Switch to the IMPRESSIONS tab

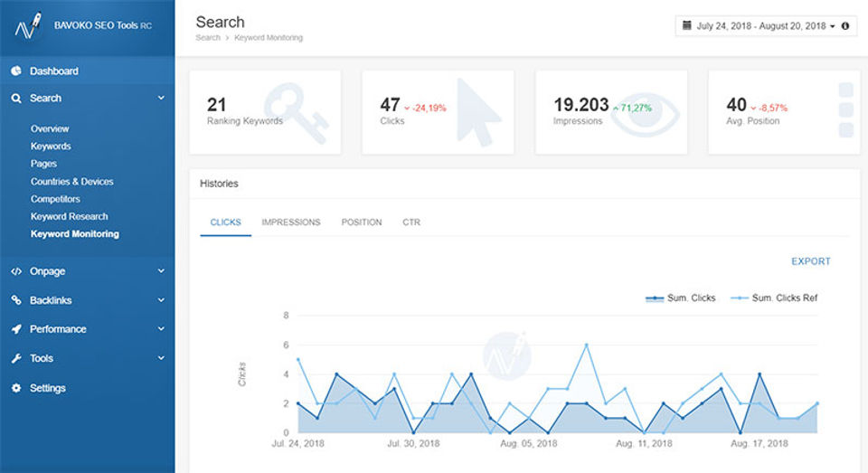pos(290,222)
